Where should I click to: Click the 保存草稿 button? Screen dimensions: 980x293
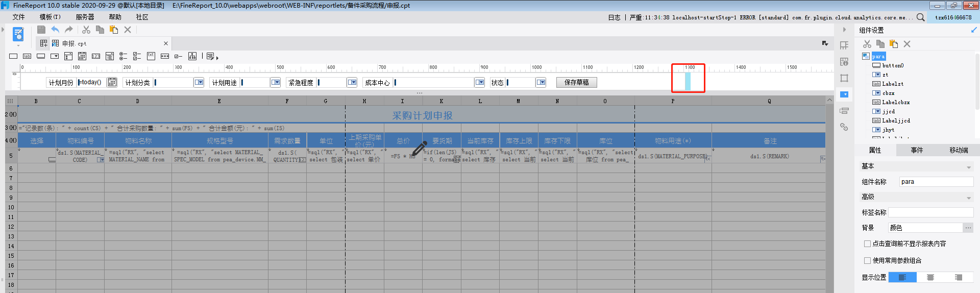(x=577, y=82)
